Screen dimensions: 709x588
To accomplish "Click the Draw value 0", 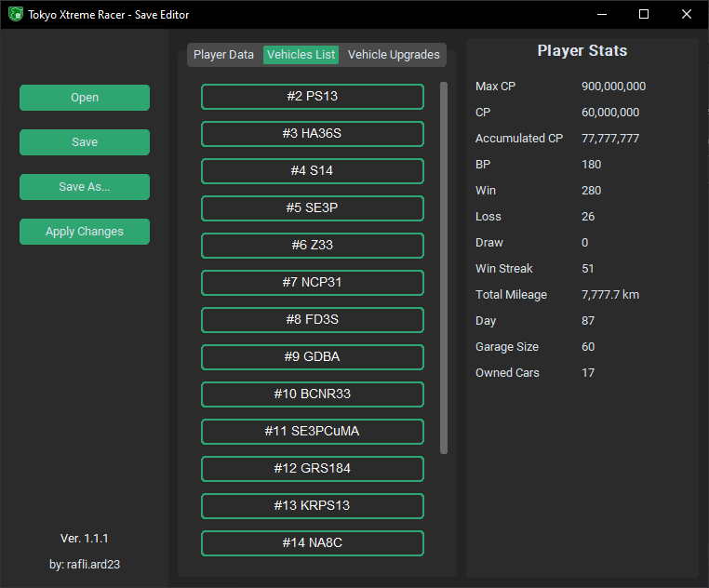I will pos(585,243).
